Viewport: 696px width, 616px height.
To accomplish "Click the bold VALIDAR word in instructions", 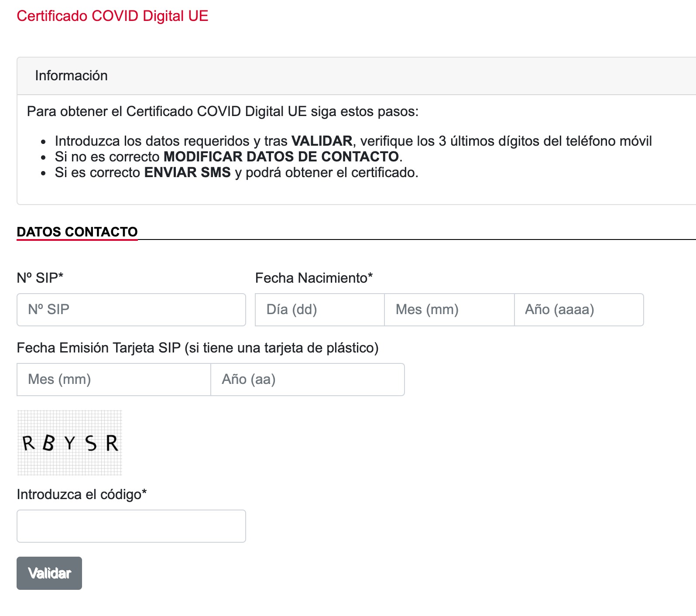I will (x=322, y=141).
